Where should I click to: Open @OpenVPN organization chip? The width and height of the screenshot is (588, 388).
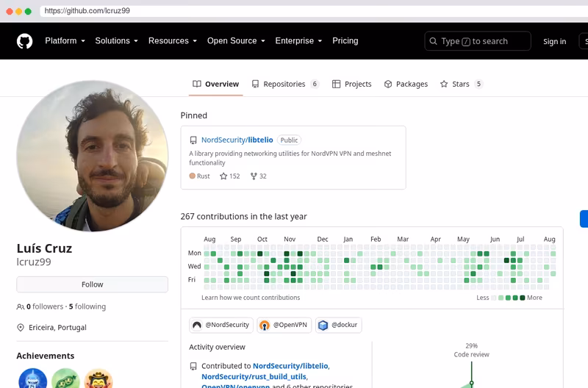[x=284, y=325]
